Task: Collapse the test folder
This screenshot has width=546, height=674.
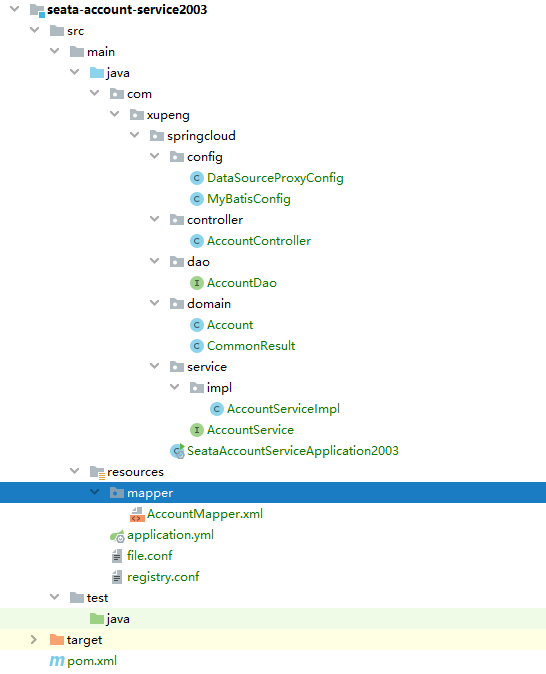Action: pos(55,597)
